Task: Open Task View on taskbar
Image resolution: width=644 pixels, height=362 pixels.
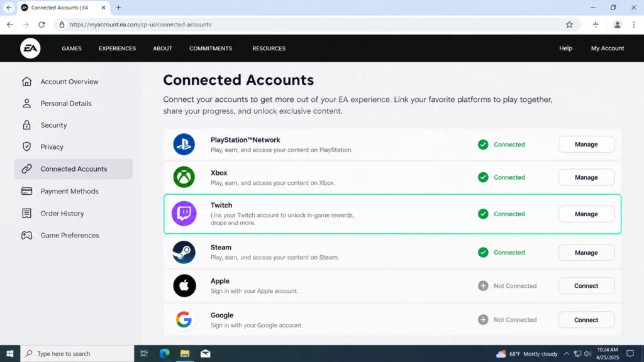Action: tap(144, 353)
